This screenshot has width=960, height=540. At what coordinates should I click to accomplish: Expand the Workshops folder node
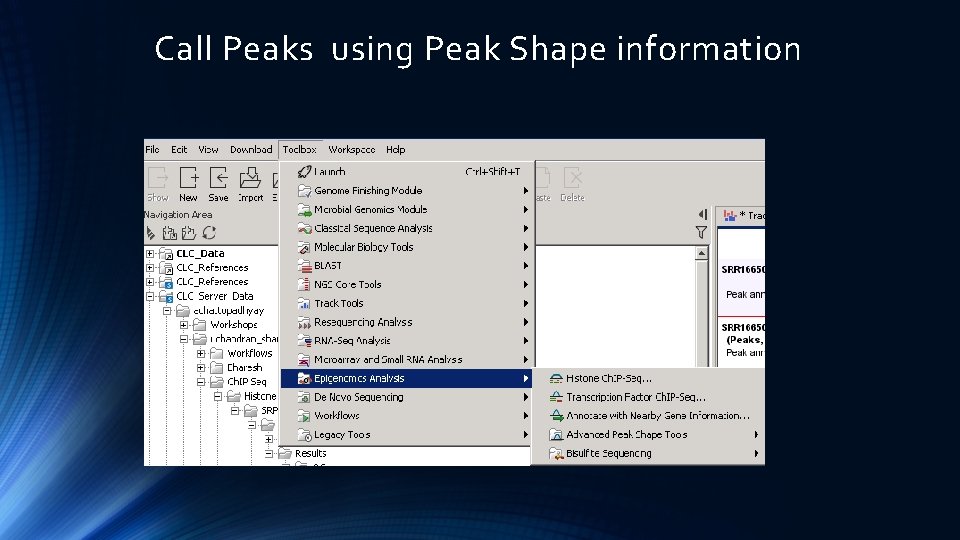pyautogui.click(x=184, y=325)
